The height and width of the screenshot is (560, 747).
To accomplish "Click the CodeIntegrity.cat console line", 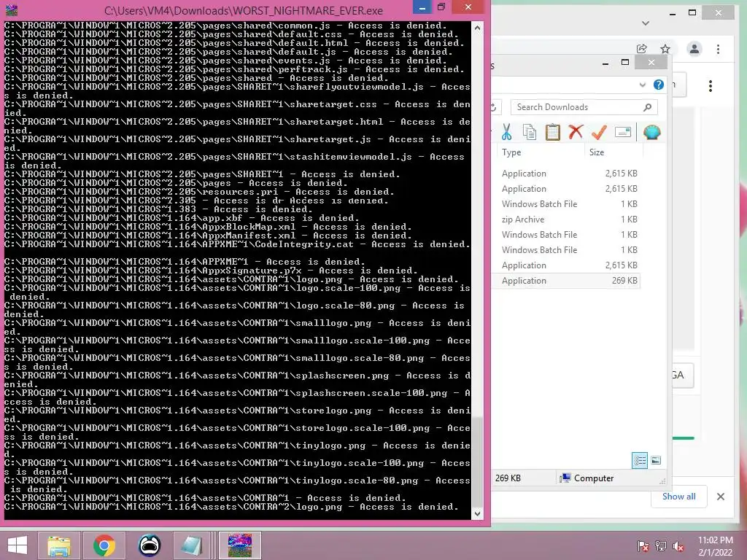I will point(237,244).
